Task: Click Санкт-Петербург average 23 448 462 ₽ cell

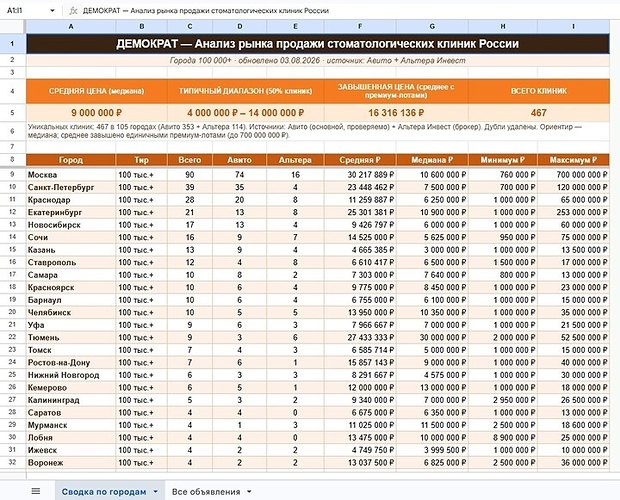Action: (x=360, y=187)
